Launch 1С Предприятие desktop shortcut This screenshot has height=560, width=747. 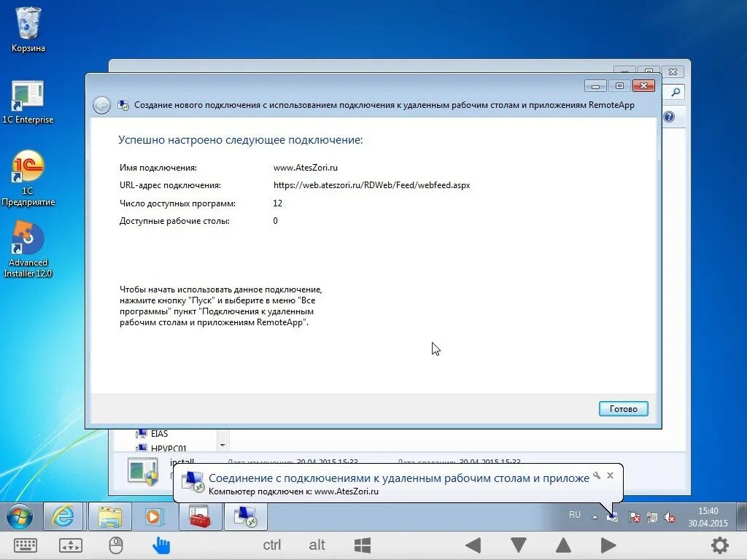28,179
